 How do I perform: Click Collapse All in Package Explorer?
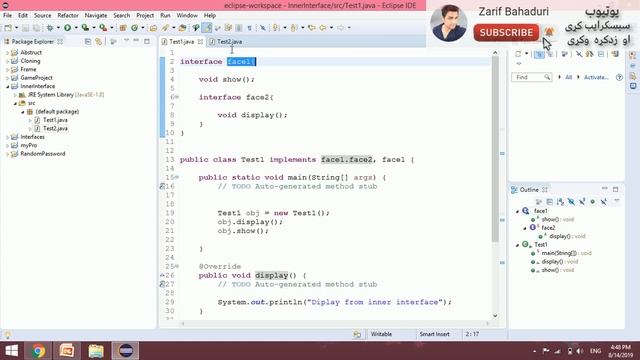[88, 42]
